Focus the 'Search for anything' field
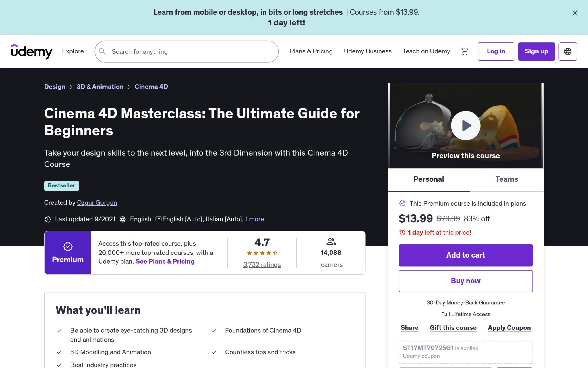This screenshot has width=588, height=368. 187,51
